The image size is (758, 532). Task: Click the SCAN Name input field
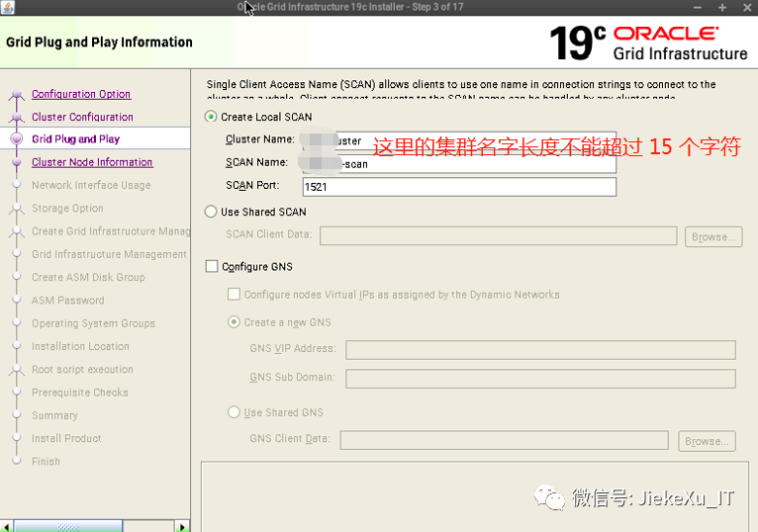pos(459,164)
